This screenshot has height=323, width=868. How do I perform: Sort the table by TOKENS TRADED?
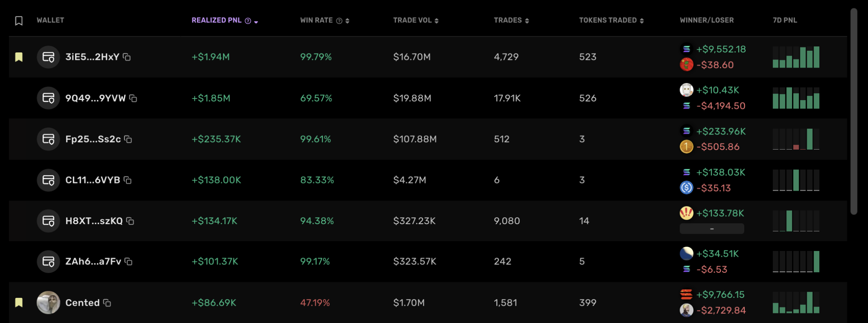point(642,20)
